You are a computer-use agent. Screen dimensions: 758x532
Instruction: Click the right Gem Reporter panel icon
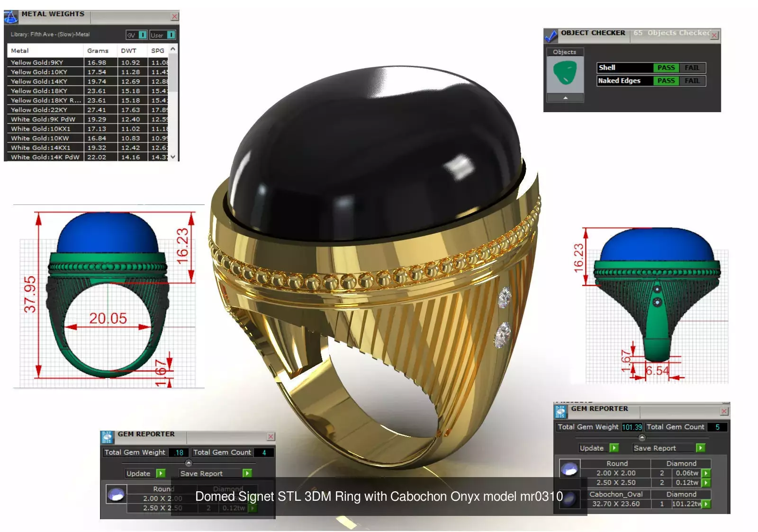click(x=560, y=412)
